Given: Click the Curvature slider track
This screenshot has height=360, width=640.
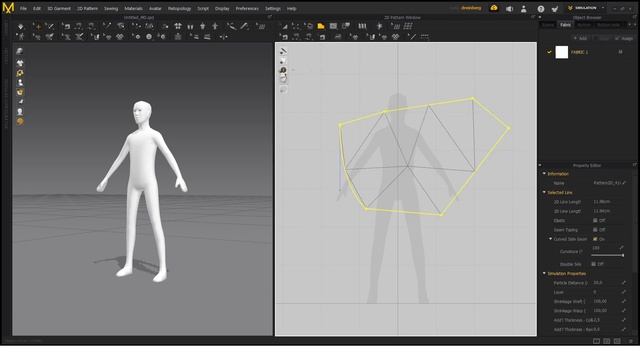Looking at the screenshot, I should (x=607, y=255).
